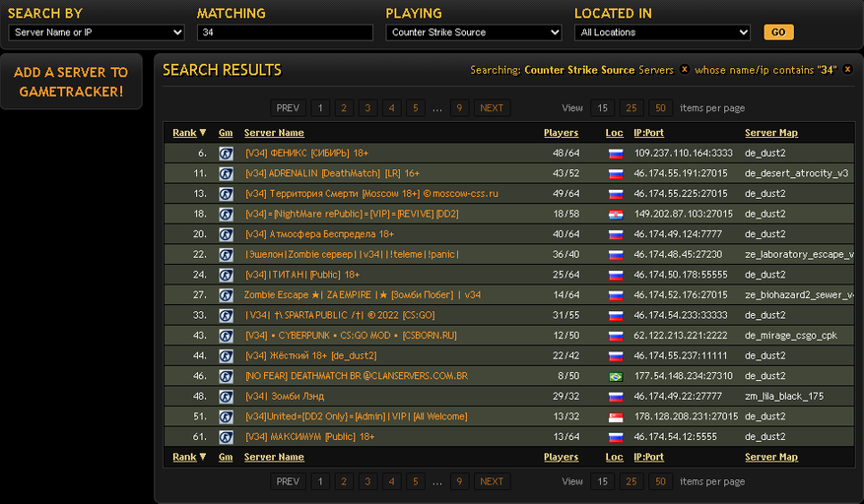The width and height of the screenshot is (864, 504).
Task: Sort by Players in bottom header
Action: point(561,457)
